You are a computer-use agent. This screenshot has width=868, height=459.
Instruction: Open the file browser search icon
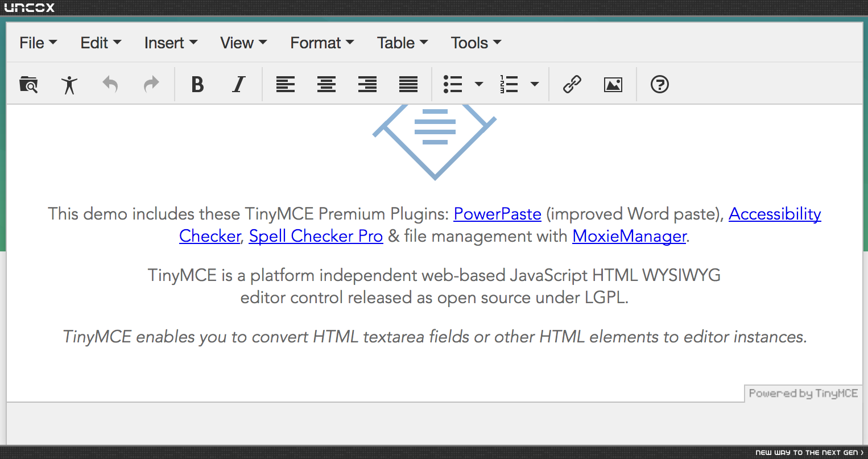click(28, 85)
